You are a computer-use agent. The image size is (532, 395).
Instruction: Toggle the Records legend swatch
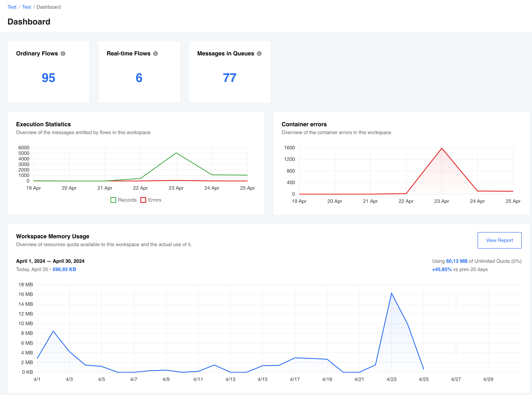point(113,200)
